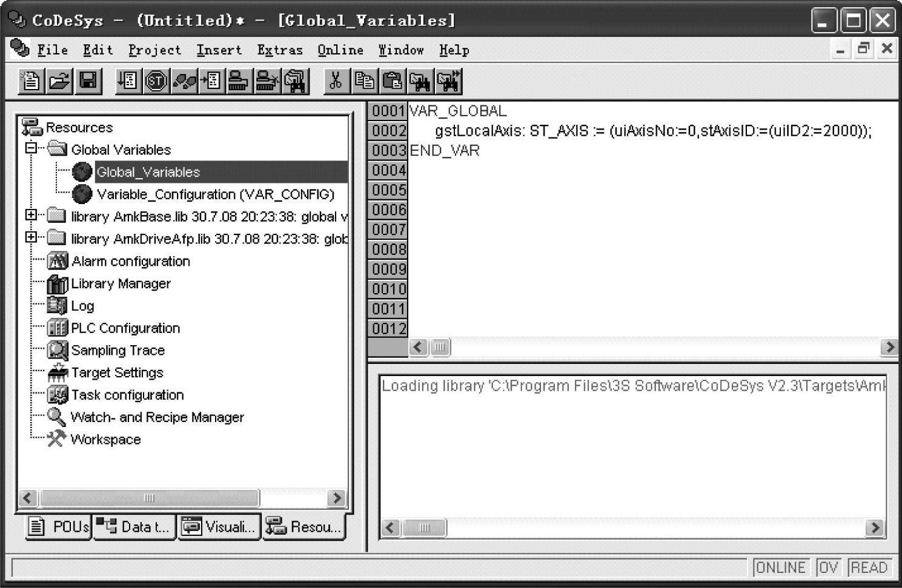
Task: Expand the library AmkDriveAfp.lib node
Action: (x=31, y=237)
